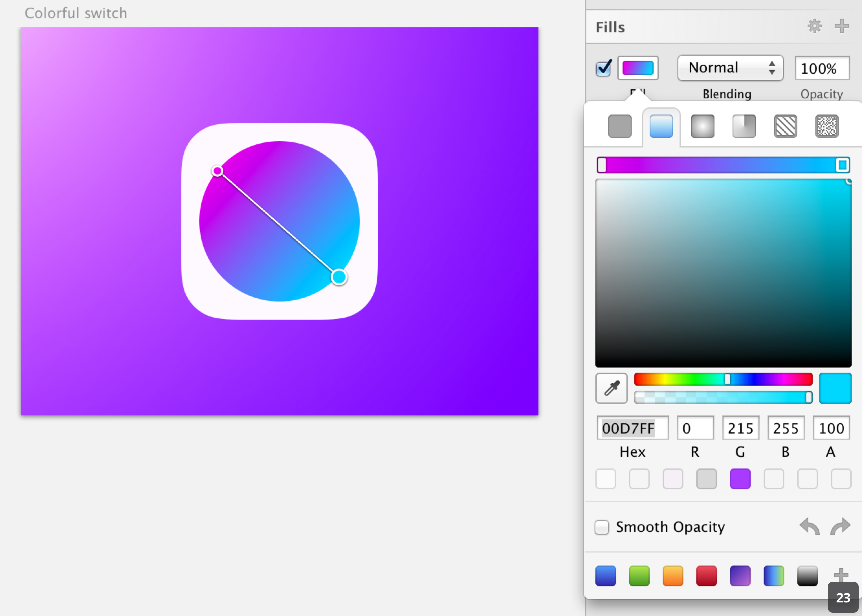Select the radial gradient fill type
Viewport: 862px width, 616px height.
point(702,126)
